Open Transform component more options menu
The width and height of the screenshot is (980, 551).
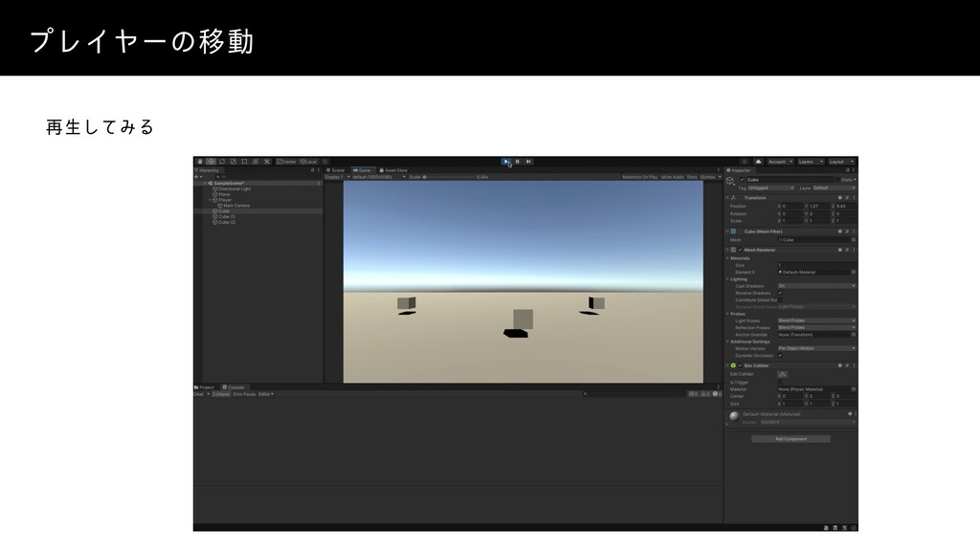(854, 198)
